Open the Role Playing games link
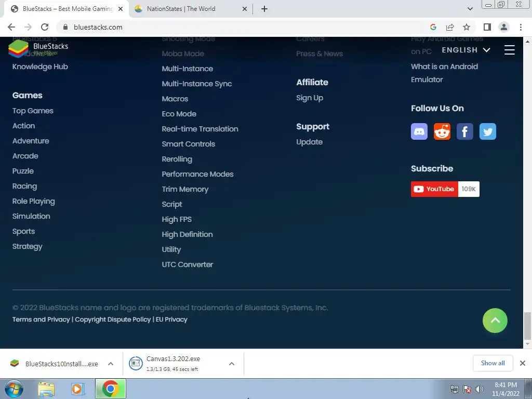Image resolution: width=532 pixels, height=399 pixels. click(x=34, y=201)
